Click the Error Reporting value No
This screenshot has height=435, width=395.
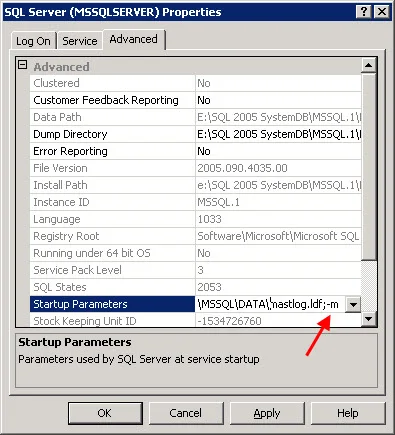tap(278, 151)
